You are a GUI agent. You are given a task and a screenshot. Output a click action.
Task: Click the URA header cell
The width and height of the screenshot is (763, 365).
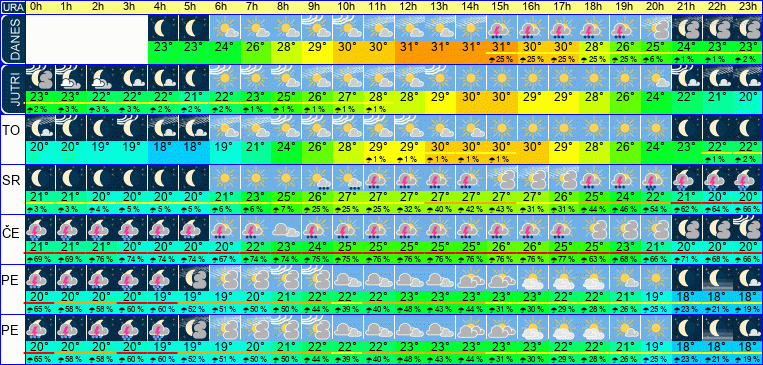[x=12, y=7]
